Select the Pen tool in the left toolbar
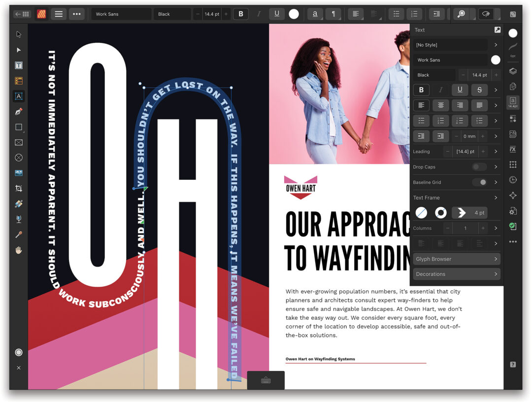Image resolution: width=532 pixels, height=403 pixels. pos(19,111)
